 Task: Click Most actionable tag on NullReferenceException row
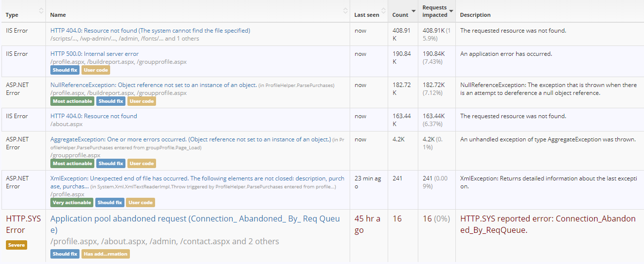tap(72, 101)
